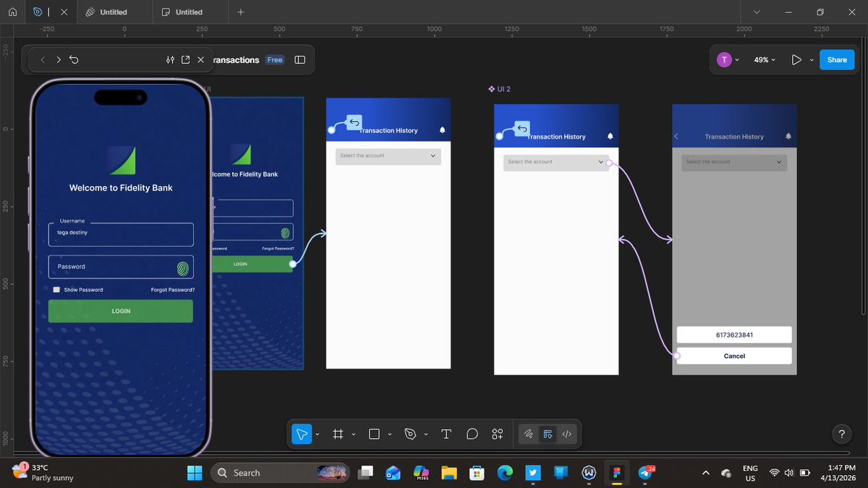The height and width of the screenshot is (488, 868).
Task: Open Select the account dropdown in first history frame
Action: click(388, 156)
